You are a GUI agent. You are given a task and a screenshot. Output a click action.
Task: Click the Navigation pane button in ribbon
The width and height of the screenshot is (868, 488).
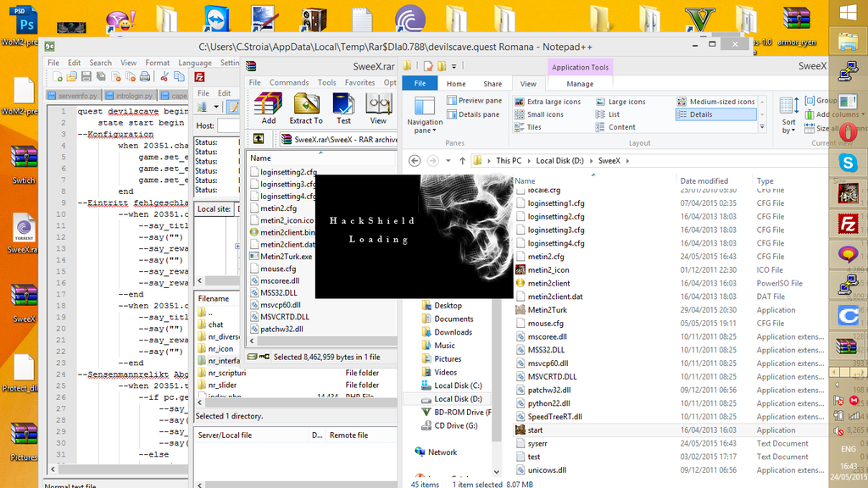(x=425, y=115)
